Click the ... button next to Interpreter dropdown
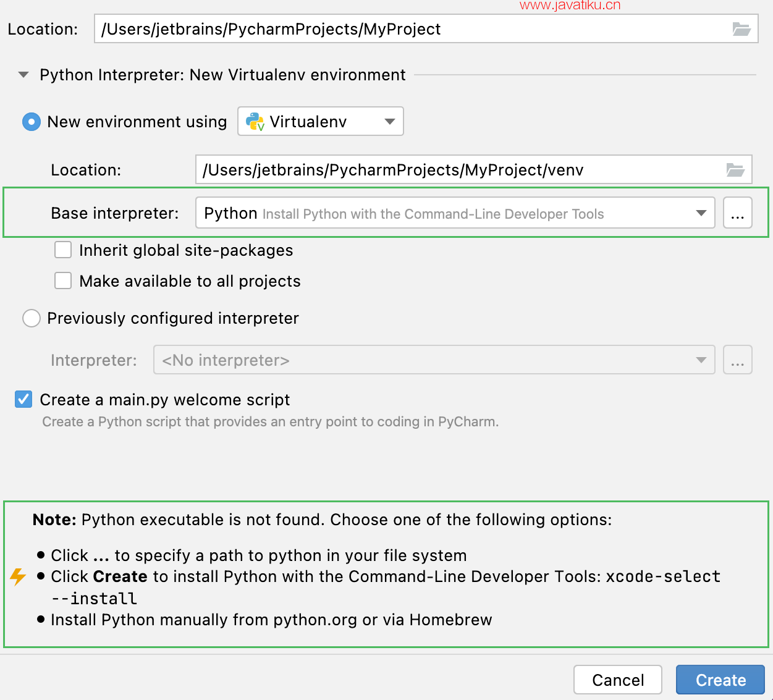This screenshot has width=773, height=700. coord(738,360)
